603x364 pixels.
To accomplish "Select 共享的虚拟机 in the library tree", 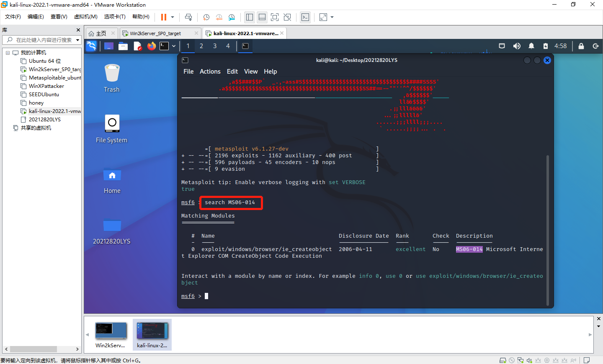I will (36, 128).
